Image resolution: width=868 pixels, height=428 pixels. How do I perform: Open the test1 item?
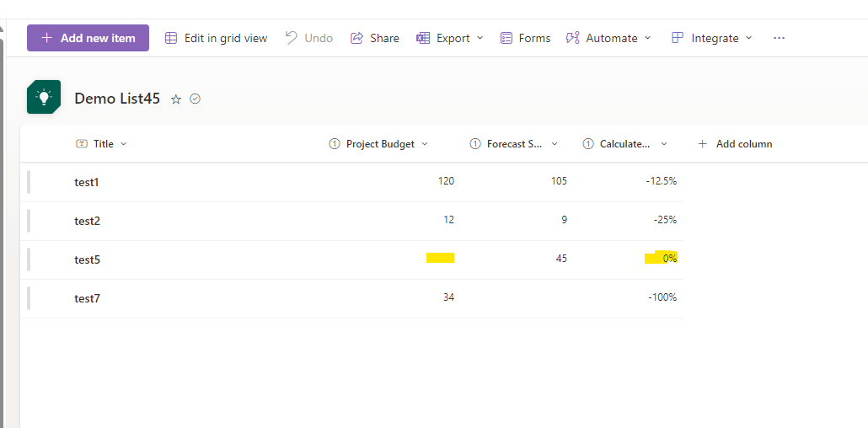(87, 182)
